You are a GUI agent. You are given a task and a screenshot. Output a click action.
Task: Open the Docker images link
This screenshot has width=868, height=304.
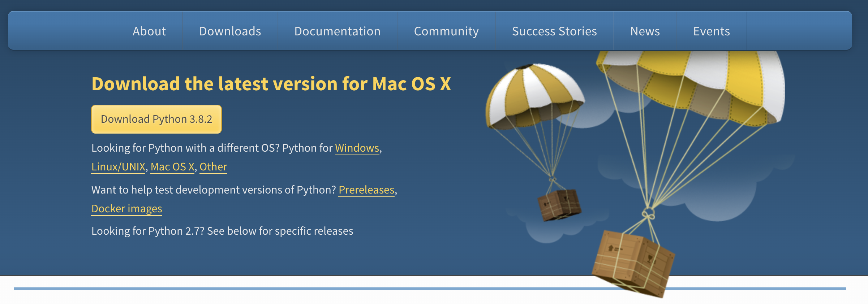(x=127, y=209)
